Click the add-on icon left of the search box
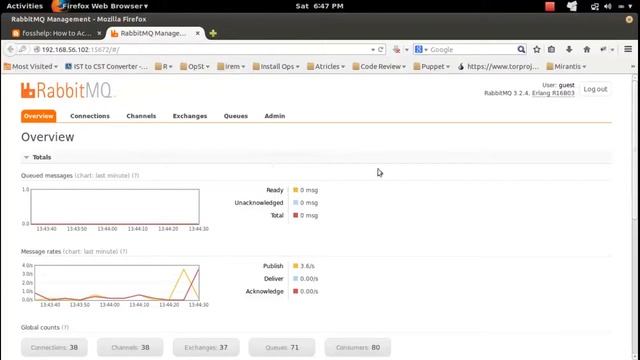Viewport: 640px width, 360px height. 396,49
